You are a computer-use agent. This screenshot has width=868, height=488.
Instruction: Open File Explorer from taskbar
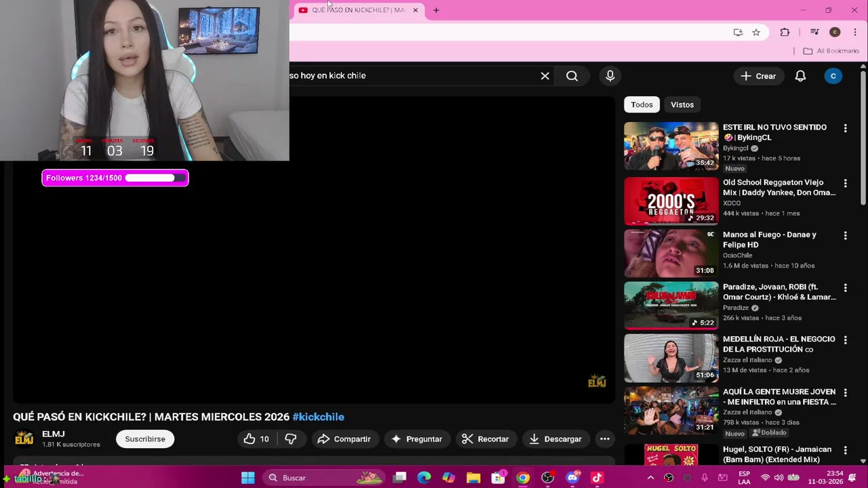[473, 478]
